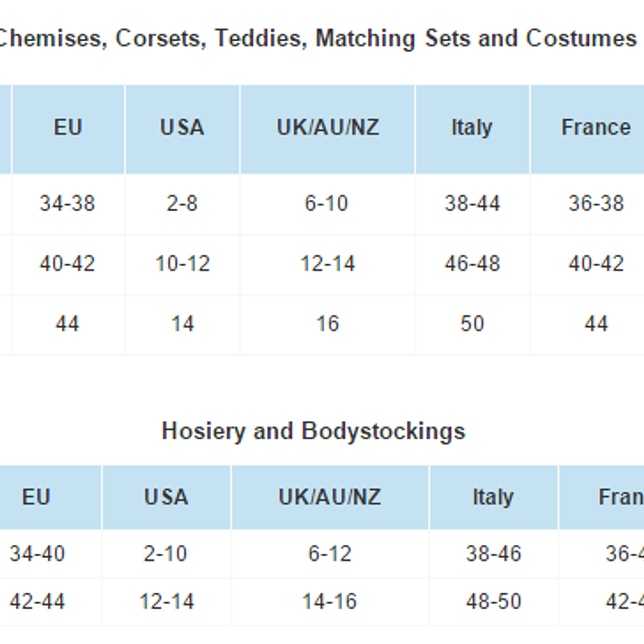This screenshot has width=644, height=644.
Task: Click the 34-38 EU size cell
Action: pyautogui.click(x=67, y=204)
